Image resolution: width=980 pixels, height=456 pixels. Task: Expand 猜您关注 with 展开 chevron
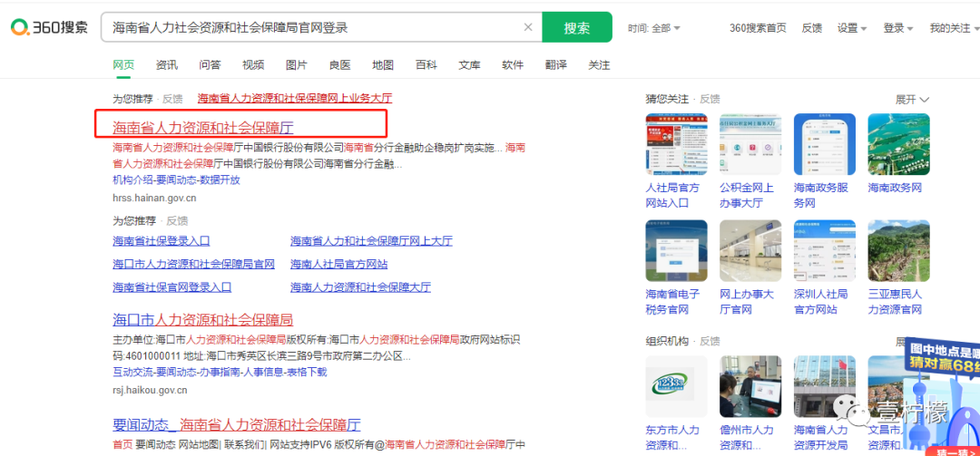coord(913,100)
